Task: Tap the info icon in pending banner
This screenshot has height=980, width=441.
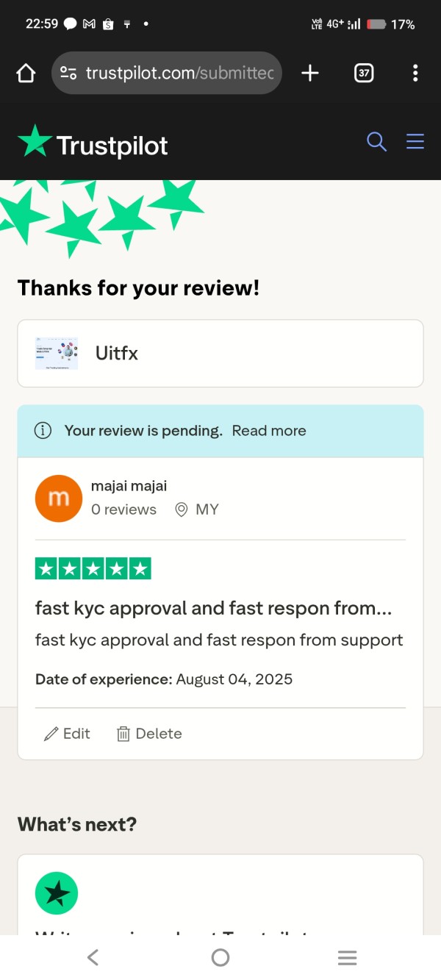Action: pyautogui.click(x=43, y=431)
